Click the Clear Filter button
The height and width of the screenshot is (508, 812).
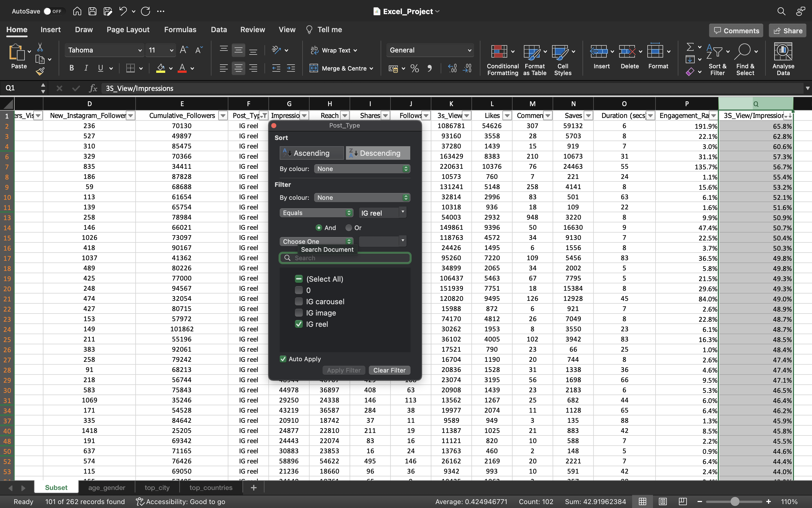(x=389, y=370)
